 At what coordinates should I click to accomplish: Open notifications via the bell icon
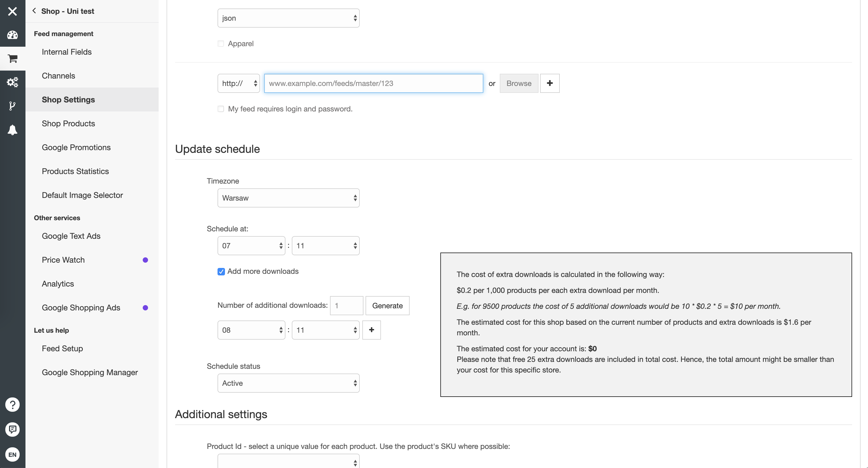click(12, 130)
